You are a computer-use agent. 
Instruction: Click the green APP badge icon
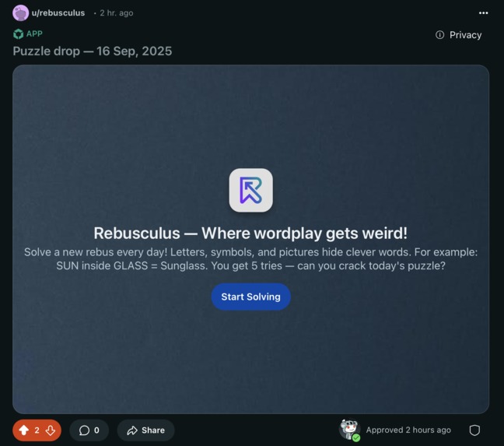click(19, 33)
